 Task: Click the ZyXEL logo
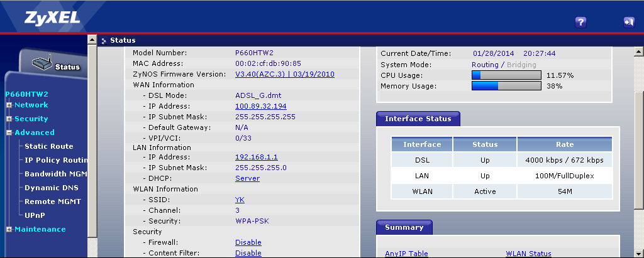(52, 17)
